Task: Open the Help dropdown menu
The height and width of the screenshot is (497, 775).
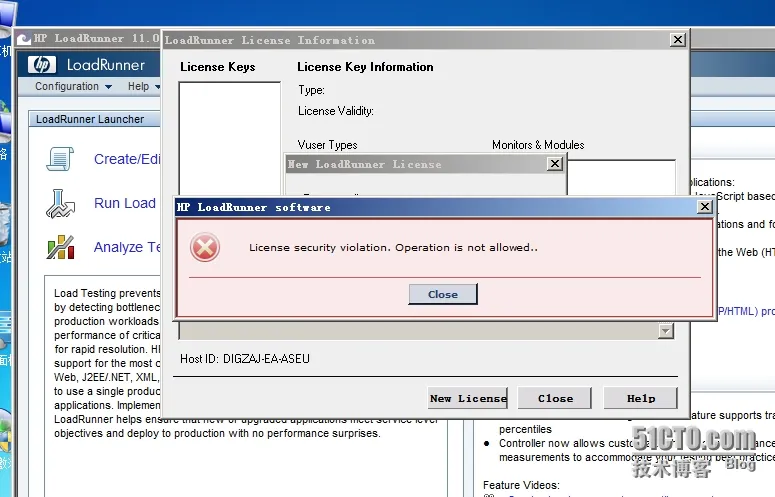Action: [143, 86]
